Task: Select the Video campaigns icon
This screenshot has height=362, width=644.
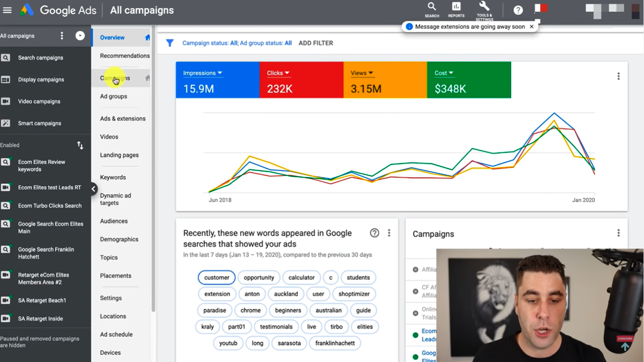Action: tap(6, 101)
